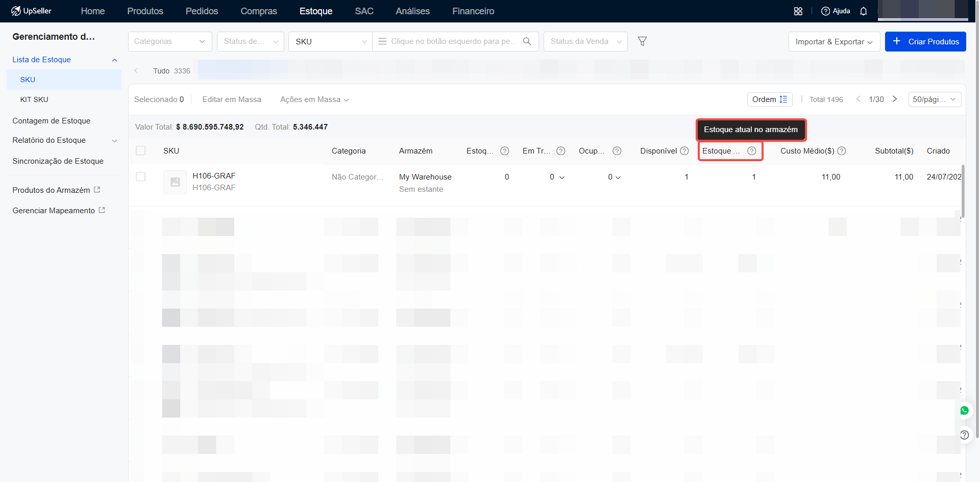The image size is (980, 482).
Task: Go to Home menu
Action: [93, 11]
